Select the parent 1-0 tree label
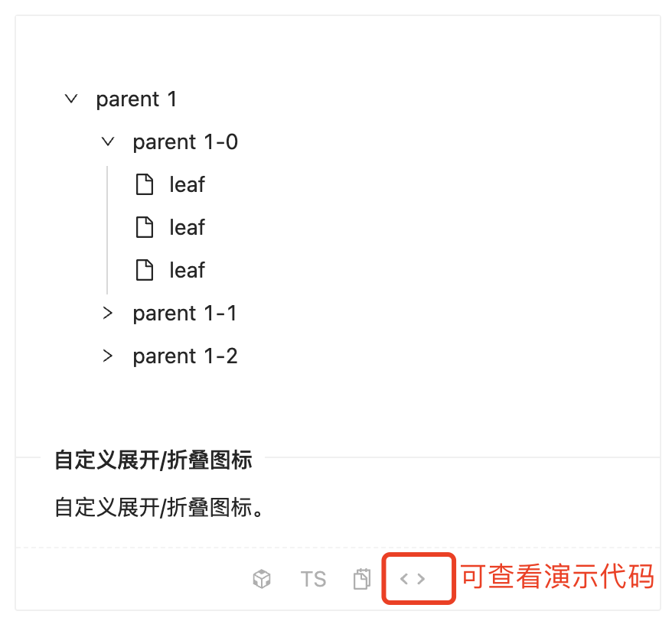The height and width of the screenshot is (621, 672). tap(185, 142)
